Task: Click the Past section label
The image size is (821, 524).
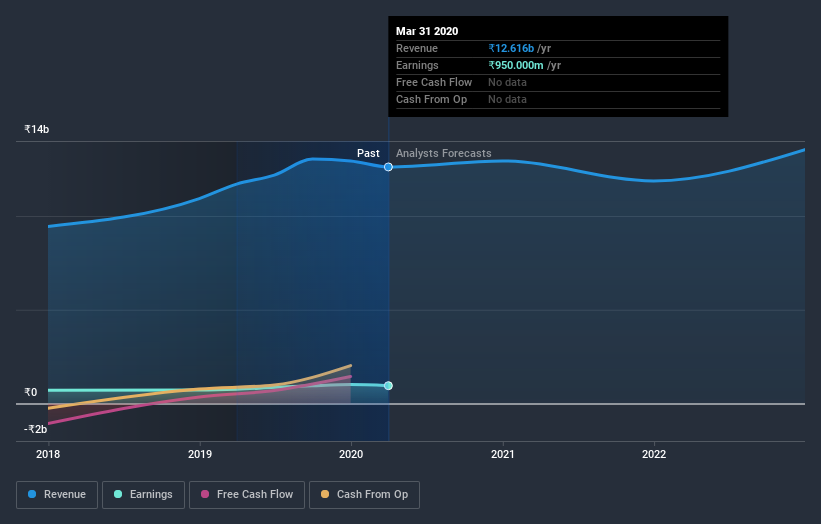Action: [x=368, y=153]
